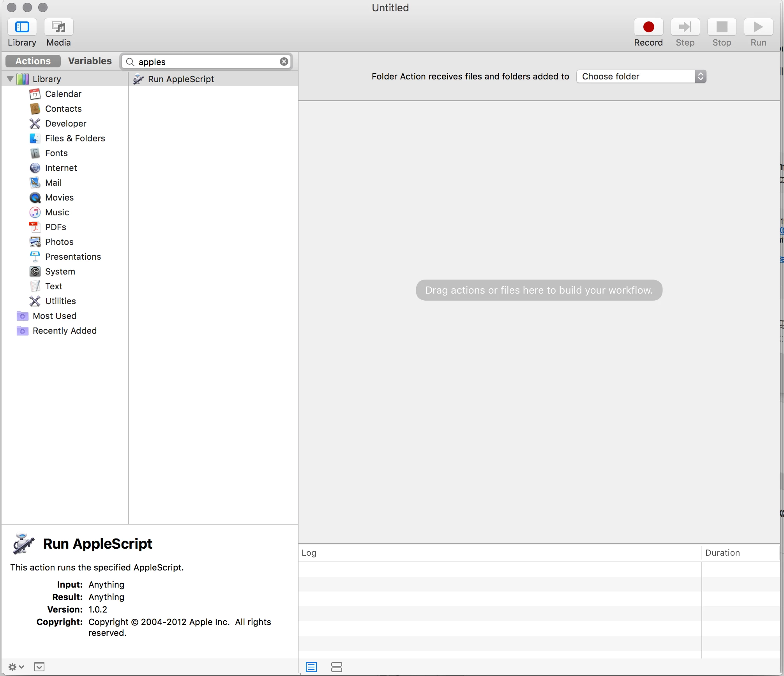Open the Choose folder dropdown
This screenshot has height=676, width=784.
click(x=641, y=76)
